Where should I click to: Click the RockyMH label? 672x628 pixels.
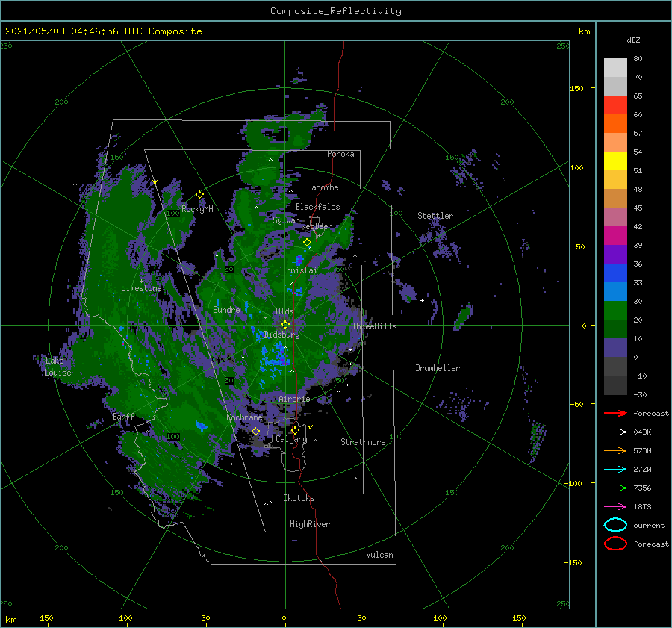pos(196,209)
